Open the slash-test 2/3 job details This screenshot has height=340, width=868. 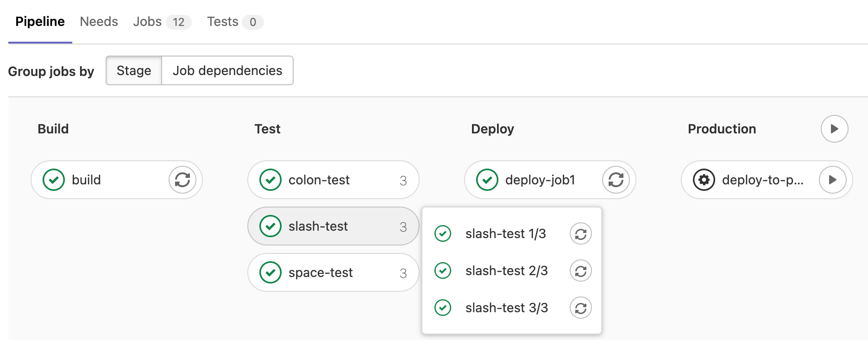coord(506,271)
